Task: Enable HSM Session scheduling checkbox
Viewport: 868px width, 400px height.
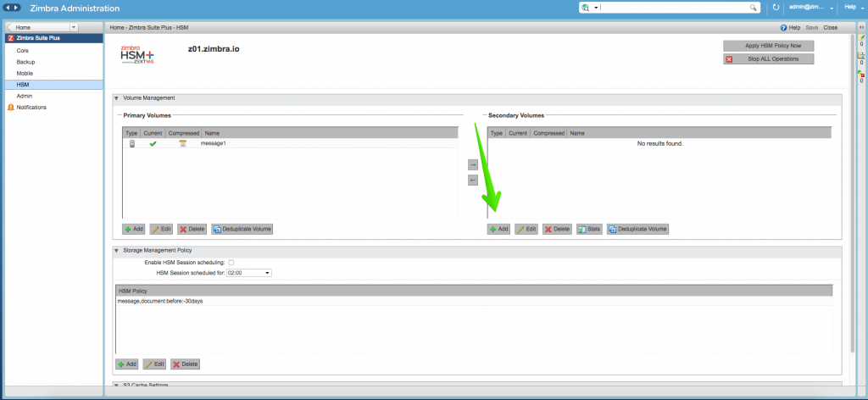Action: coord(231,262)
